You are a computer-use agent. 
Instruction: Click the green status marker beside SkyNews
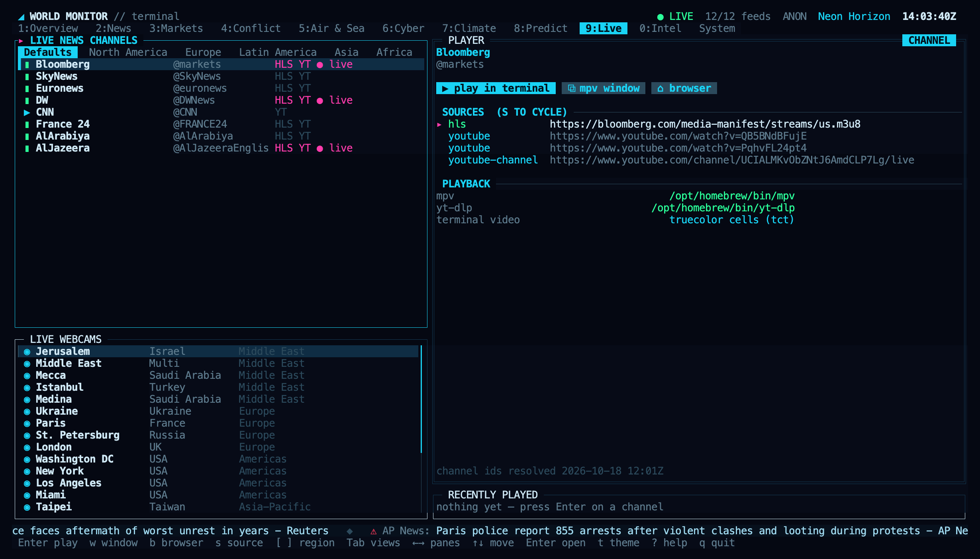click(27, 77)
